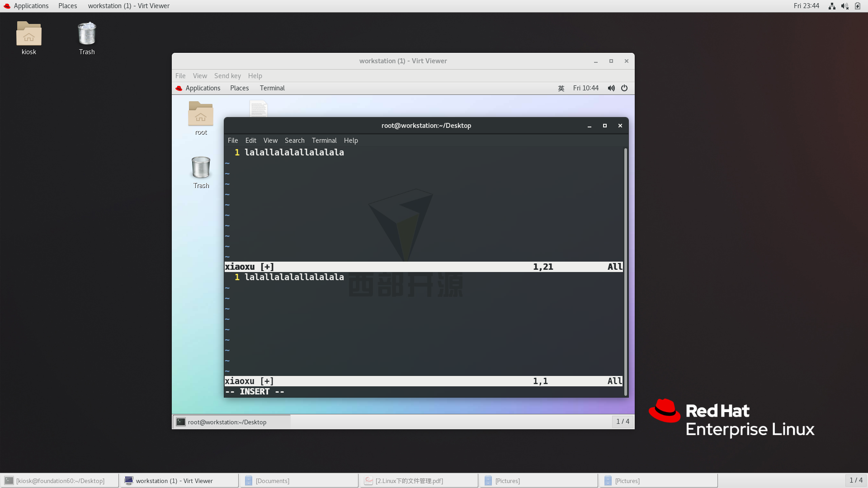Viewport: 868px width, 488px height.
Task: Click the host volume icon in top bar
Action: tap(844, 6)
